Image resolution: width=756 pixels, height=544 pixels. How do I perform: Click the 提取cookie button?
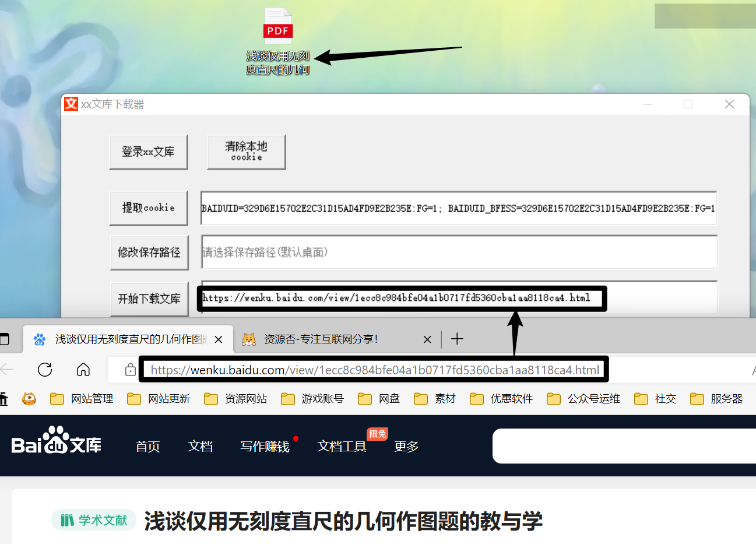[149, 208]
